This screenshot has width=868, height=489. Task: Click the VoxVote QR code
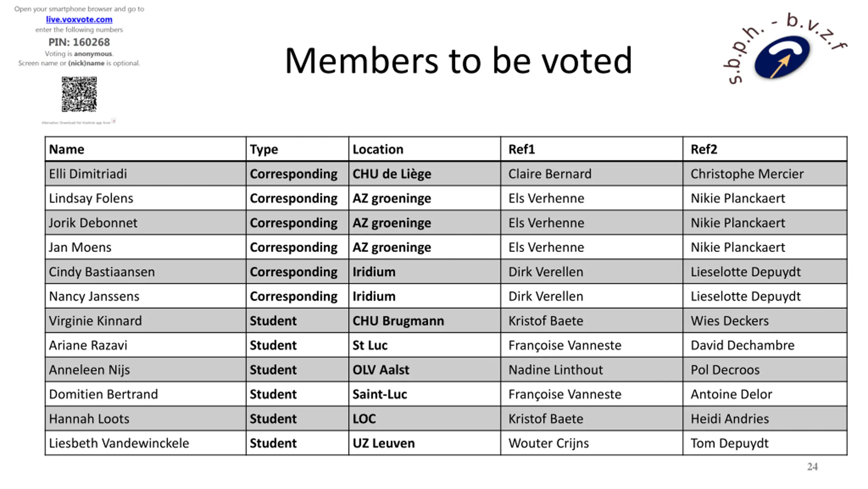point(79,94)
